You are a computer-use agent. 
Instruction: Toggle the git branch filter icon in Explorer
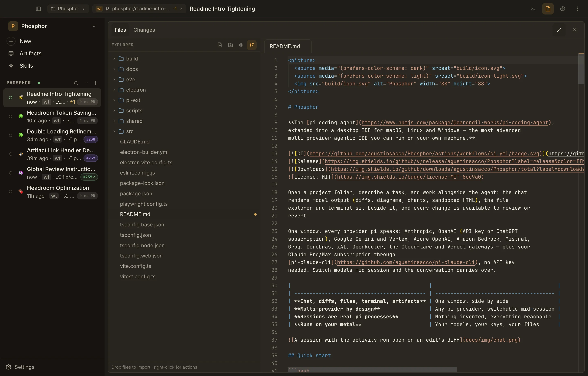coord(252,45)
